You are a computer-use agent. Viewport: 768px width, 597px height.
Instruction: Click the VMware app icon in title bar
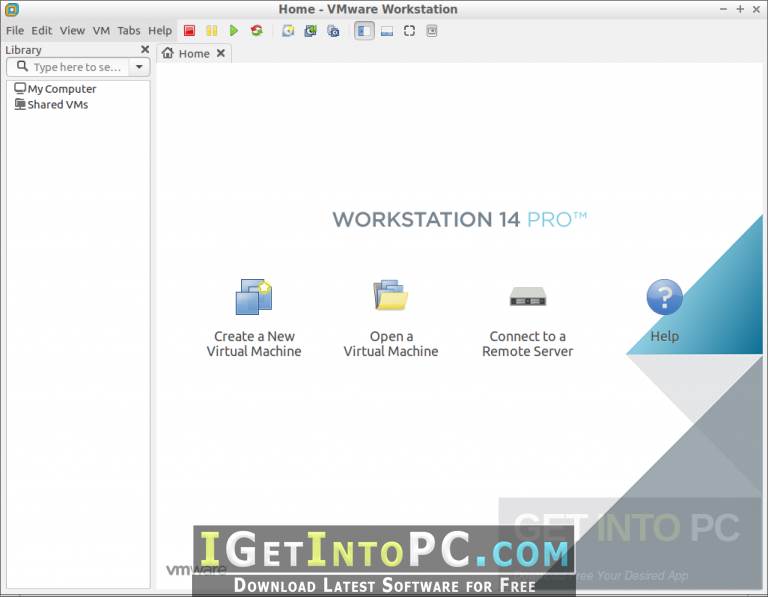(x=11, y=9)
